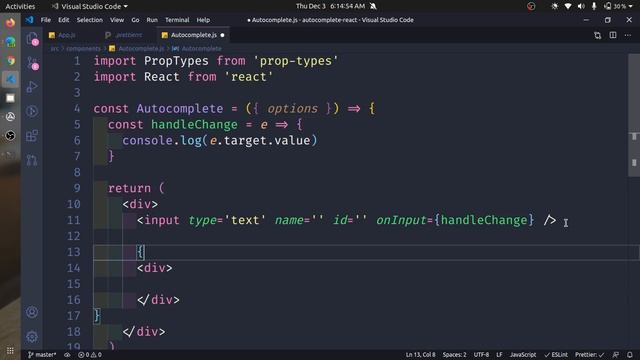Image resolution: width=640 pixels, height=360 pixels.
Task: Change end of line via LF
Action: pyautogui.click(x=499, y=355)
